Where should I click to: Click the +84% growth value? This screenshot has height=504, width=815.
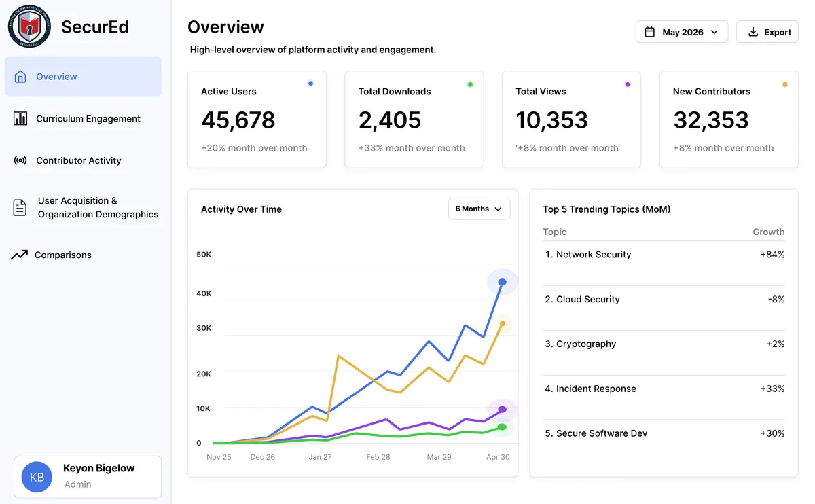[772, 255]
